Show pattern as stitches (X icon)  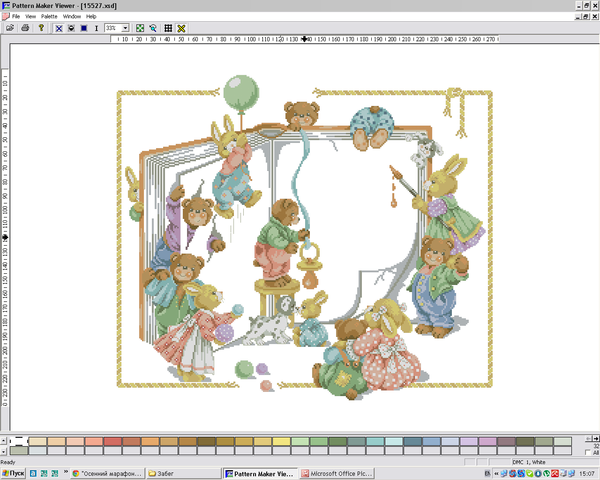[x=59, y=28]
